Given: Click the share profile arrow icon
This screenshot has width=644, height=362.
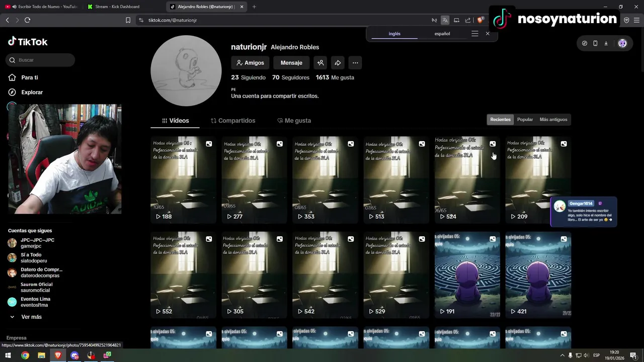Looking at the screenshot, I should point(338,63).
